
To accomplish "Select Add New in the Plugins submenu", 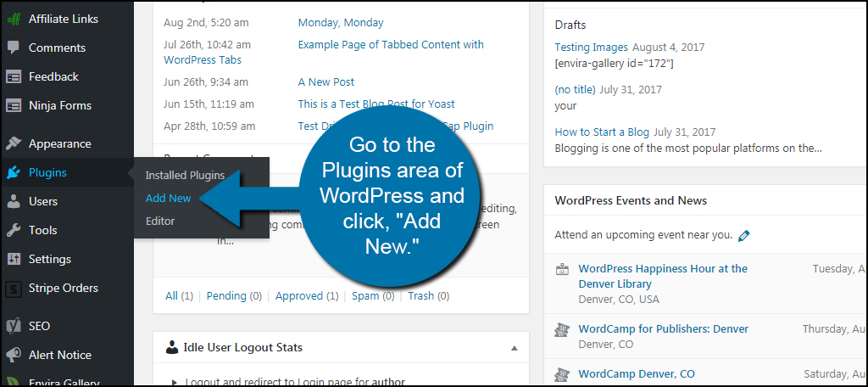I will [x=169, y=198].
